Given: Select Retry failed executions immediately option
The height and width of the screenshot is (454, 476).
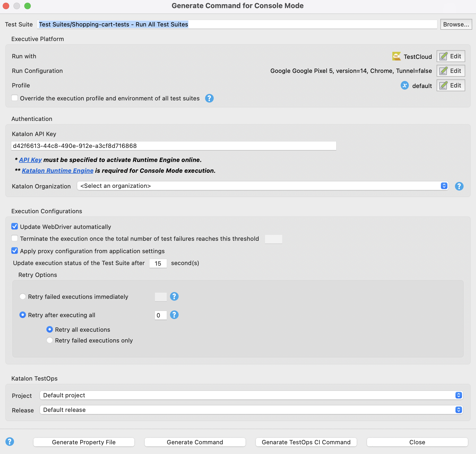Looking at the screenshot, I should pos(23,297).
